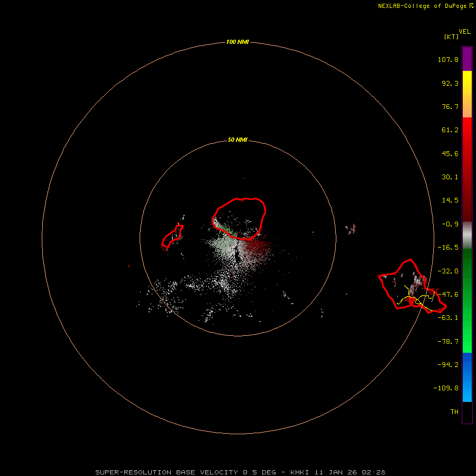Click the 92.3 velocity scale value
Image resolution: width=476 pixels, height=476 pixels.
click(450, 83)
